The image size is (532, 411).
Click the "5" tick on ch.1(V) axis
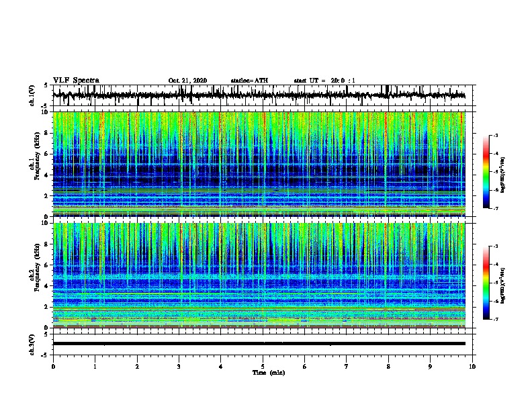pos(46,85)
